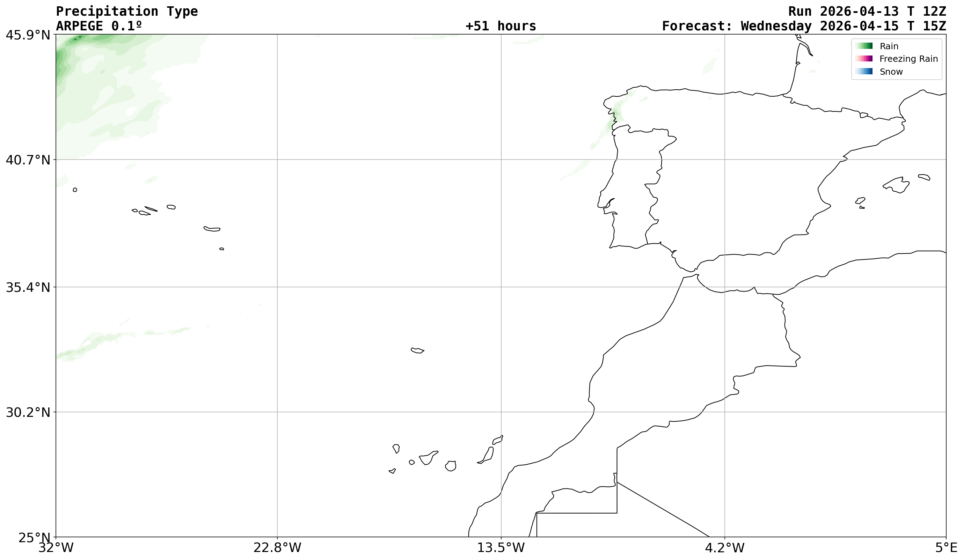
Task: Click the Freezing Rain legend color swatch
Action: pos(864,58)
